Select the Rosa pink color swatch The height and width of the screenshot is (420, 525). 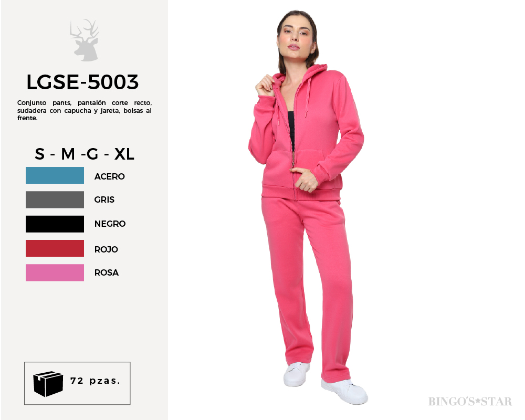coord(55,272)
